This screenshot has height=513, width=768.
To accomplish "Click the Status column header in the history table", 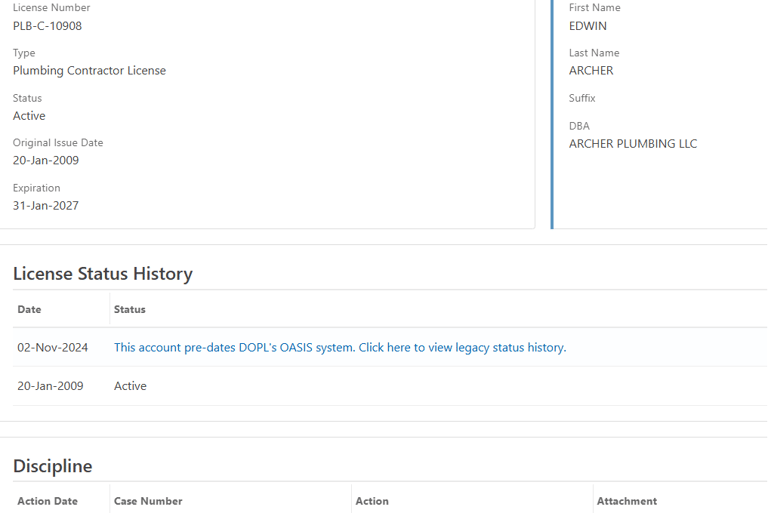I will (130, 309).
